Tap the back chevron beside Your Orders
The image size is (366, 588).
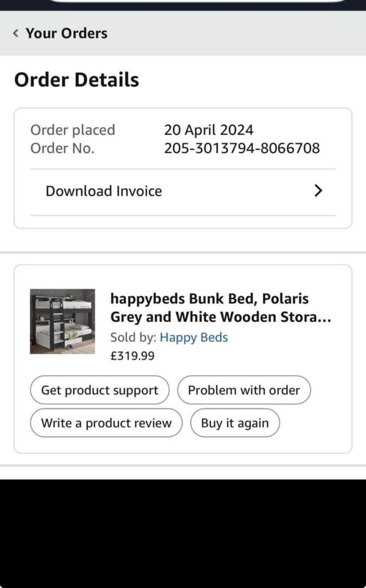(x=15, y=33)
